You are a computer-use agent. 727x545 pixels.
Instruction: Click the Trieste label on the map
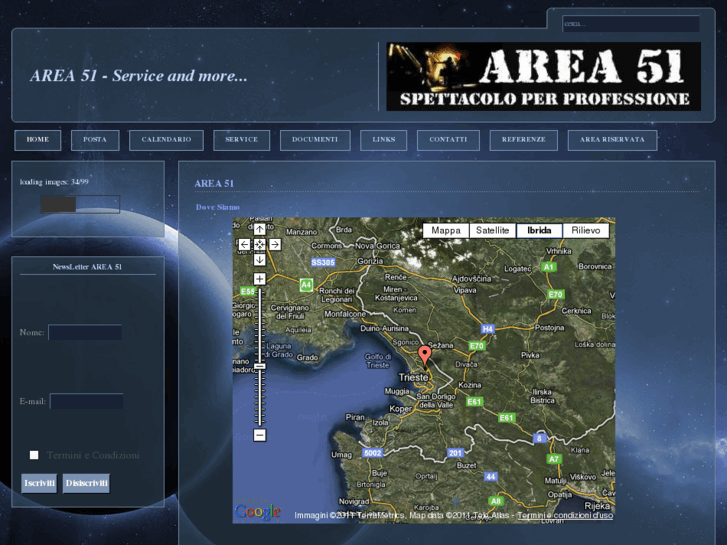coord(414,378)
